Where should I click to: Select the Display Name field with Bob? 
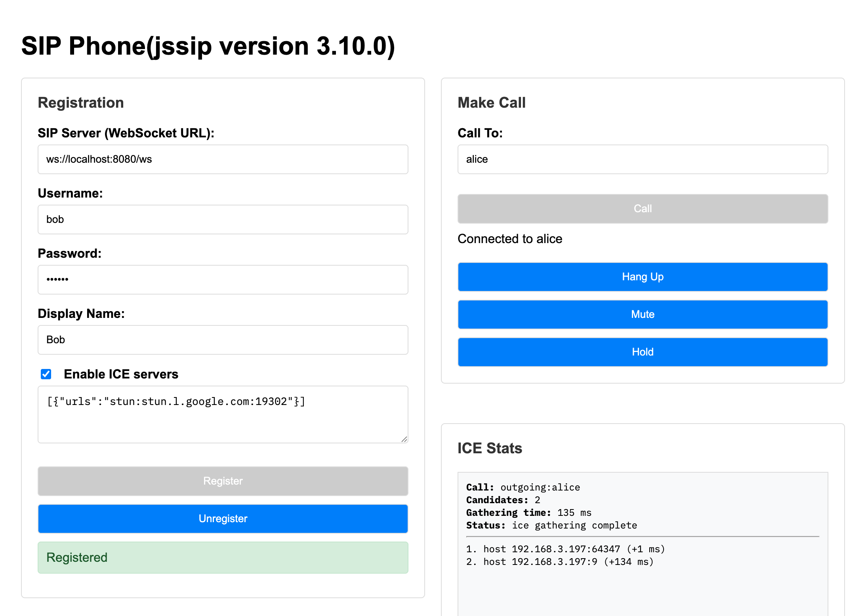(x=223, y=340)
